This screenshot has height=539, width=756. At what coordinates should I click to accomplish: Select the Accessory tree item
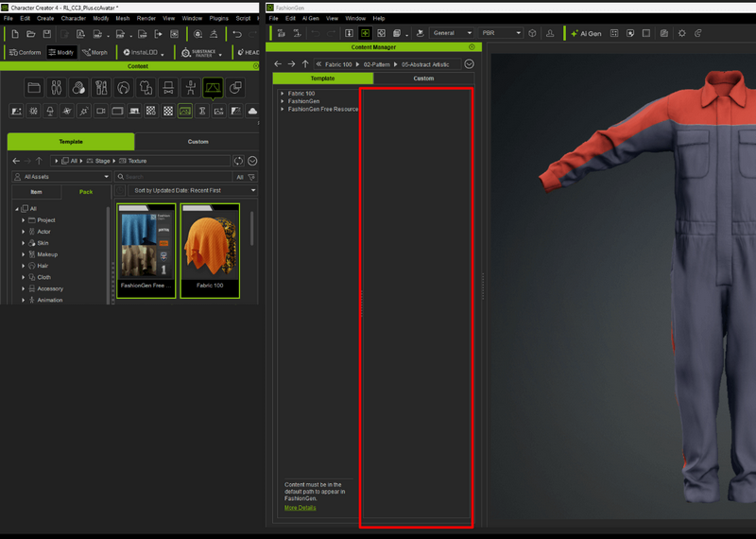[x=50, y=288]
